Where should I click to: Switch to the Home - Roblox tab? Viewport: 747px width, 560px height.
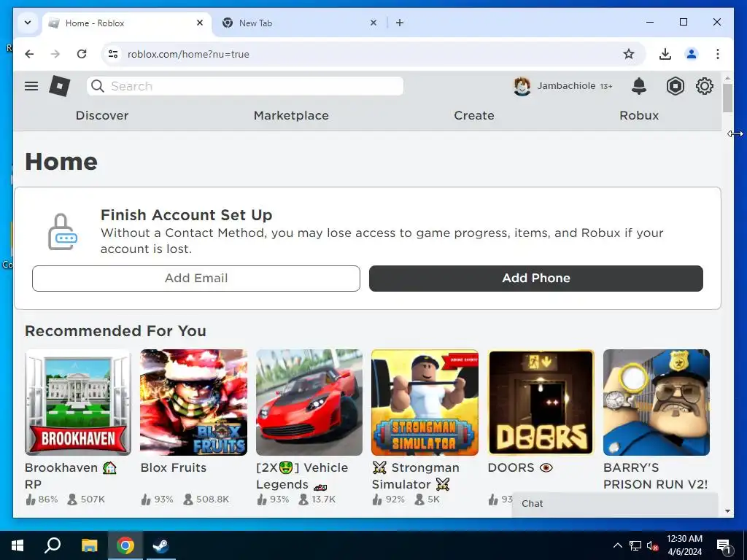[x=127, y=23]
